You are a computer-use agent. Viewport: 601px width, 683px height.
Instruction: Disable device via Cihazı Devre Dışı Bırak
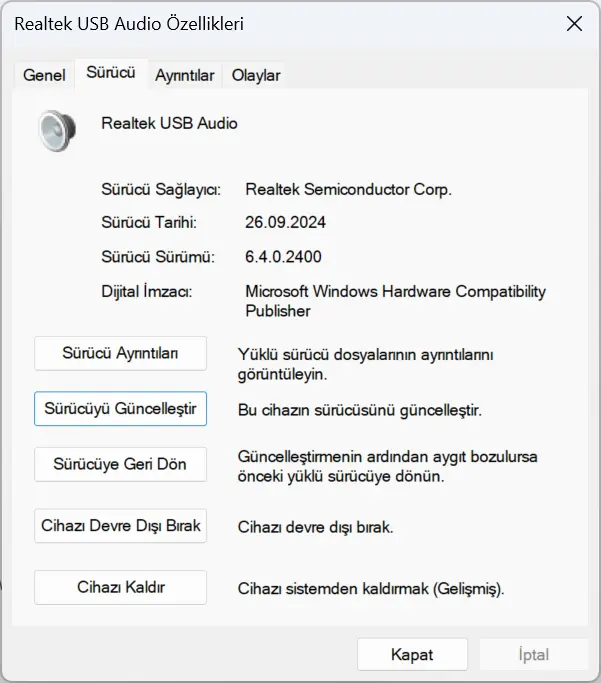120,526
